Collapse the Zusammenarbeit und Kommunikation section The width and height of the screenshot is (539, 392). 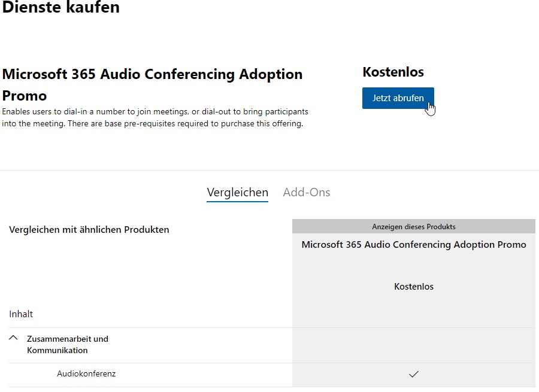pos(13,338)
